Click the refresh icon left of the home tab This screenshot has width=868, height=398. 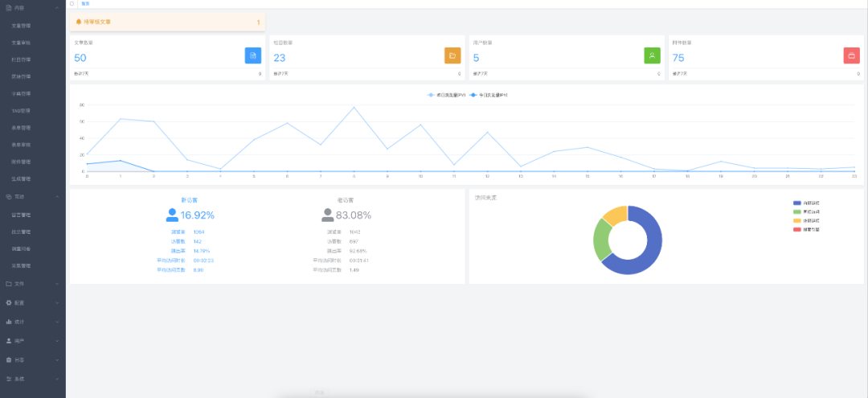pyautogui.click(x=72, y=3)
